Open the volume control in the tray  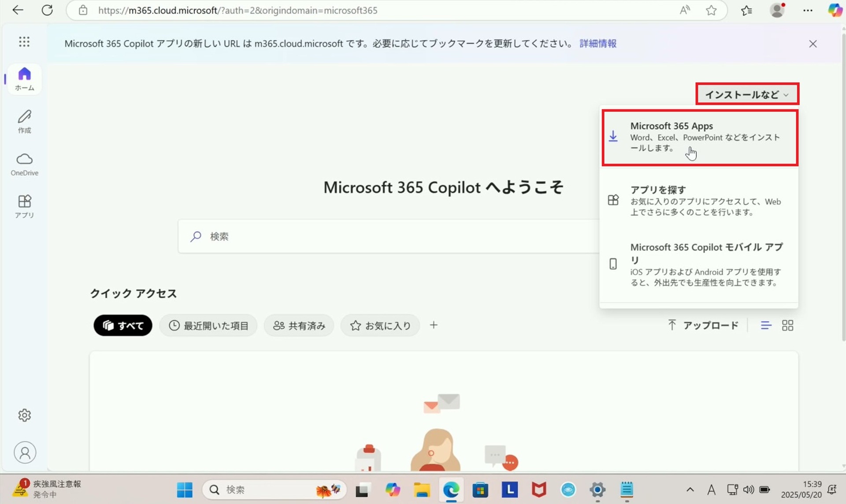click(748, 489)
